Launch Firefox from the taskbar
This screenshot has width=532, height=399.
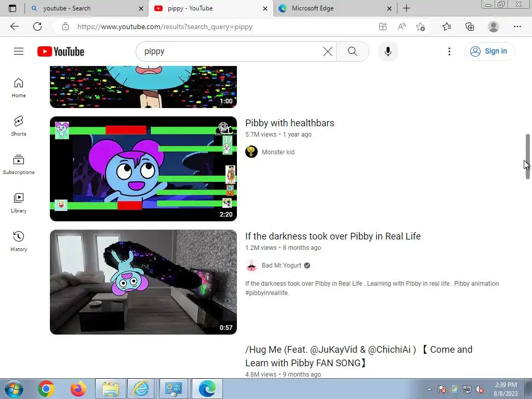78,389
